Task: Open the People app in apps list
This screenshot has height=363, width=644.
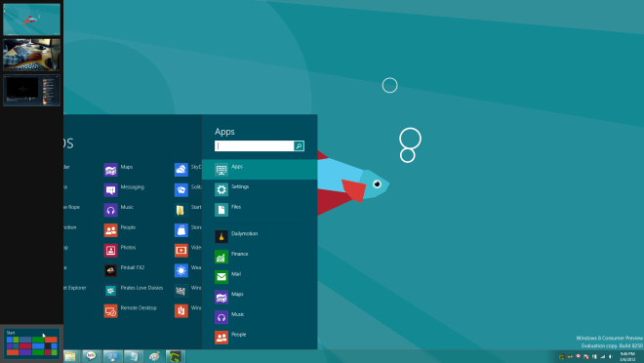Action: [111, 230]
